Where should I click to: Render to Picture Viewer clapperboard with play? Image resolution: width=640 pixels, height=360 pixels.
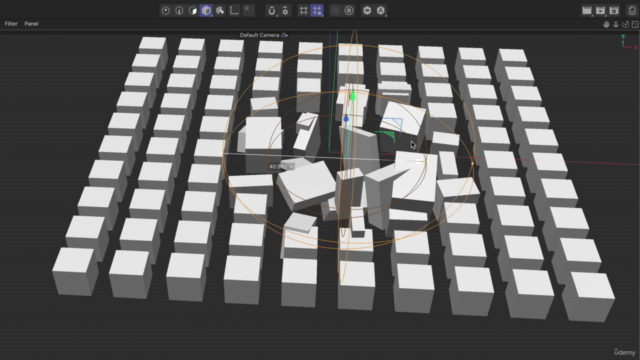600,11
